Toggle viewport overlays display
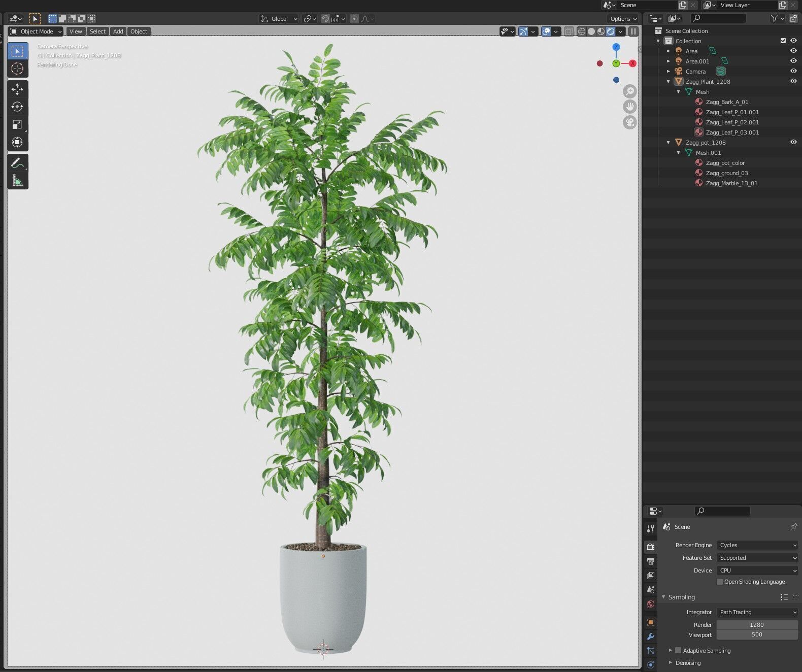This screenshot has height=672, width=802. pos(546,31)
